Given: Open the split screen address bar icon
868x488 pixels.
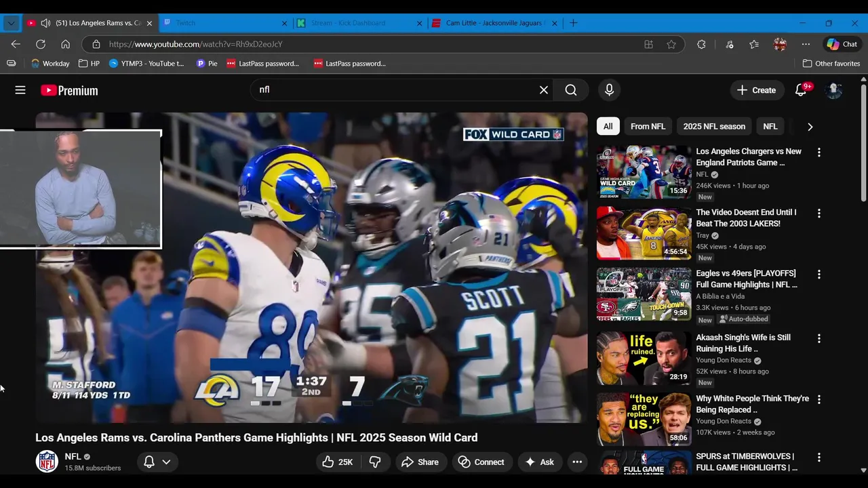Looking at the screenshot, I should [x=648, y=44].
